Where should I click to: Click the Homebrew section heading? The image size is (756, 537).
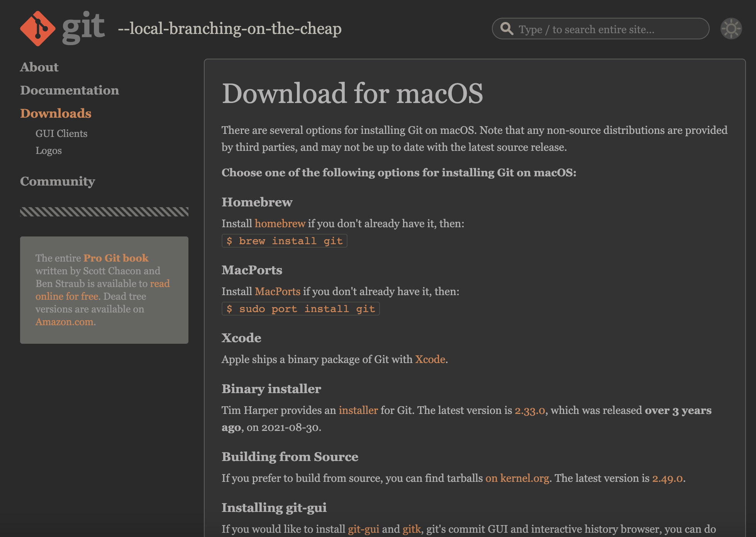point(257,202)
